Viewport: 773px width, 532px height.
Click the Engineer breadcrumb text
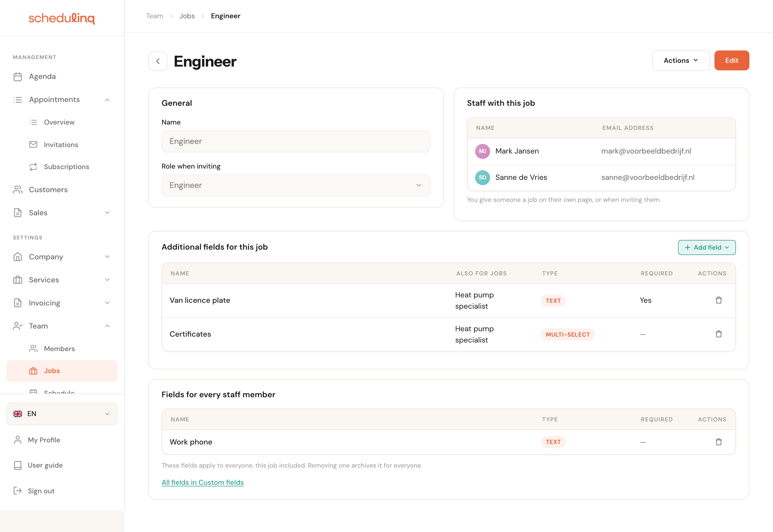coord(226,16)
